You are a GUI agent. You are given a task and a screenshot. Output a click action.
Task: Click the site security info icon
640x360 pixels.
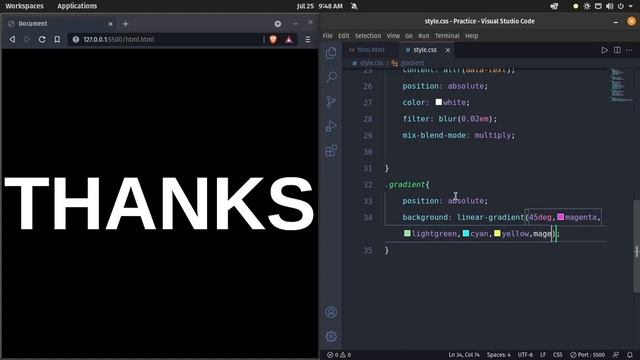coord(76,39)
